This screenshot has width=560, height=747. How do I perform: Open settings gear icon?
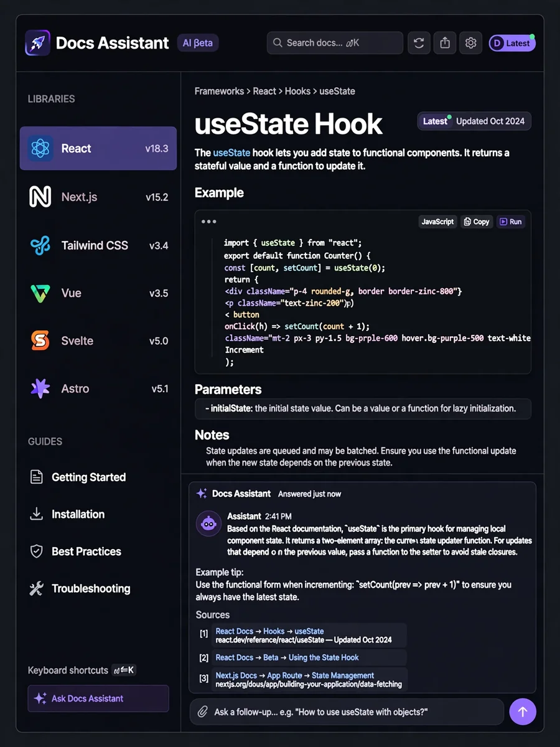click(x=471, y=43)
